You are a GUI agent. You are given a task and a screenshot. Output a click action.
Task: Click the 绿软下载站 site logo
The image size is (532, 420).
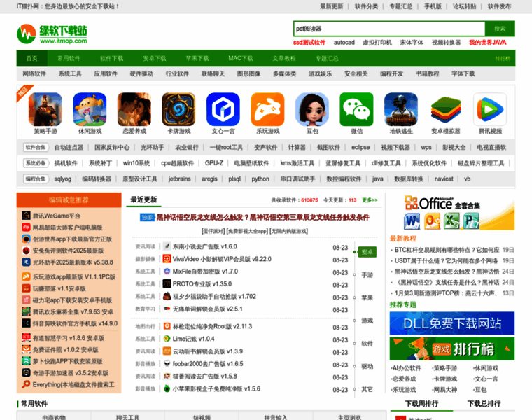52,34
